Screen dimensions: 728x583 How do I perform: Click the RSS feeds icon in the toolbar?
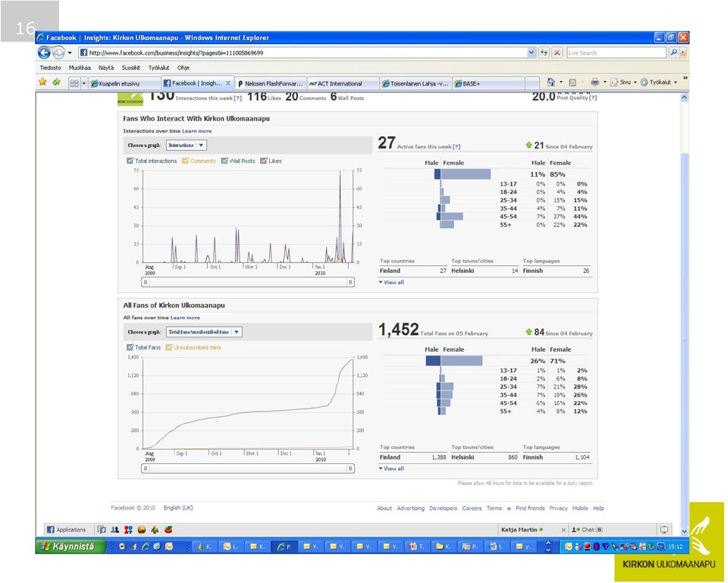(573, 83)
